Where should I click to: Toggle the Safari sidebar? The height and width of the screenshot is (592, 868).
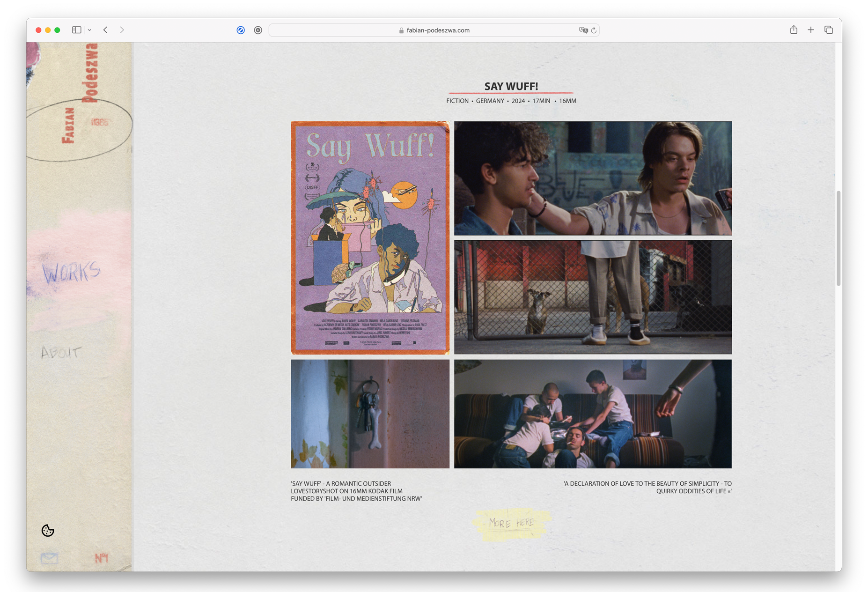click(x=77, y=30)
